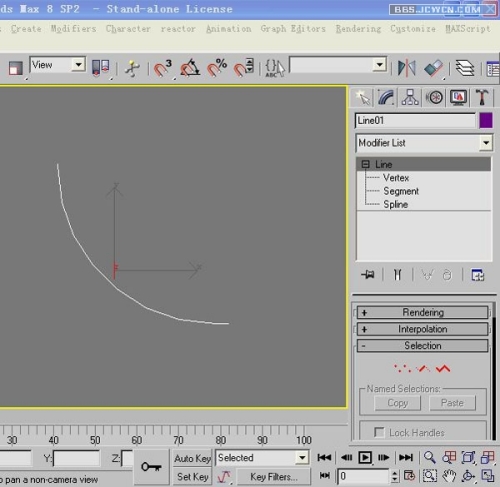This screenshot has width=500, height=487.
Task: Click the Mirror tool icon
Action: coord(407,68)
